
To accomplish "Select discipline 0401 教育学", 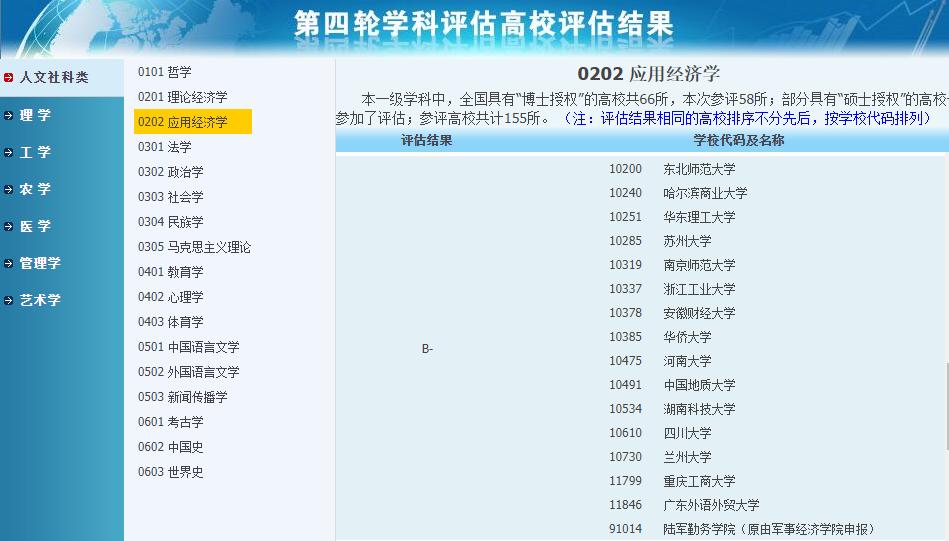I will click(x=171, y=272).
